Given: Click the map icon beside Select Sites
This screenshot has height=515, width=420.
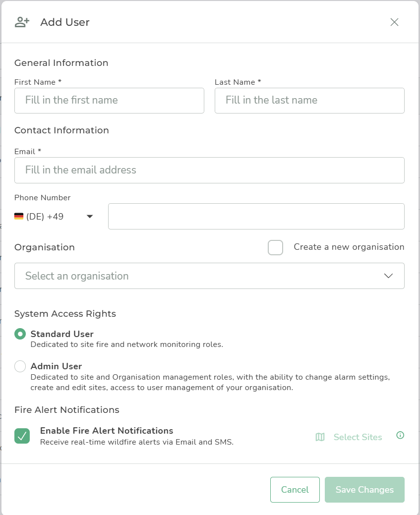Looking at the screenshot, I should [320, 437].
